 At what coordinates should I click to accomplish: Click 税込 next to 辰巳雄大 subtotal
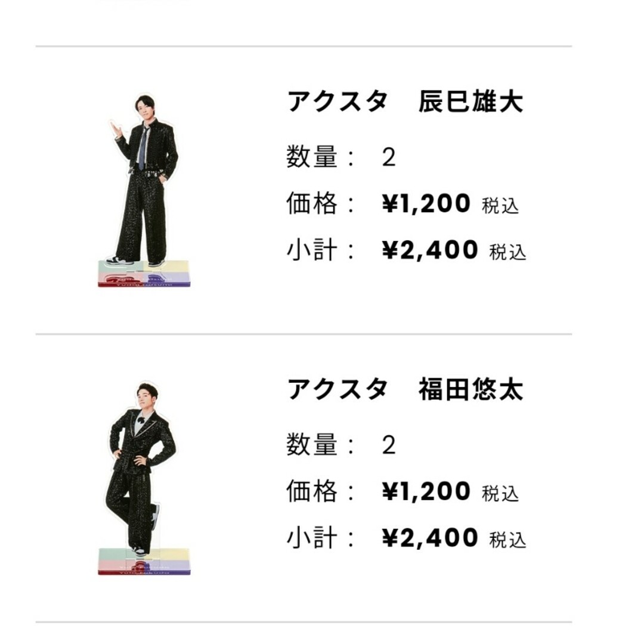[507, 252]
